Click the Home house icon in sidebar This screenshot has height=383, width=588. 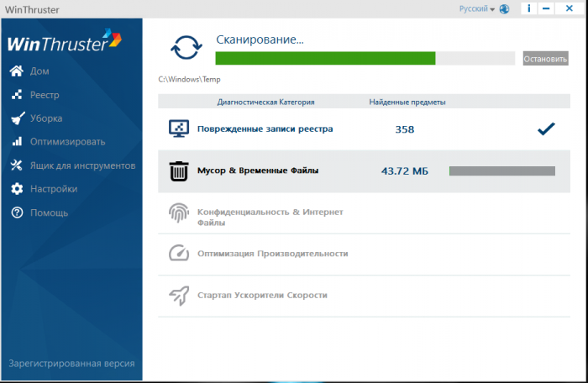pos(16,71)
